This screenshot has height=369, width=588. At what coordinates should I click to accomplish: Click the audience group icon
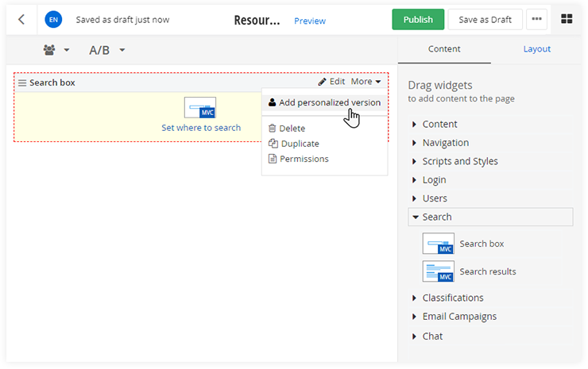50,50
